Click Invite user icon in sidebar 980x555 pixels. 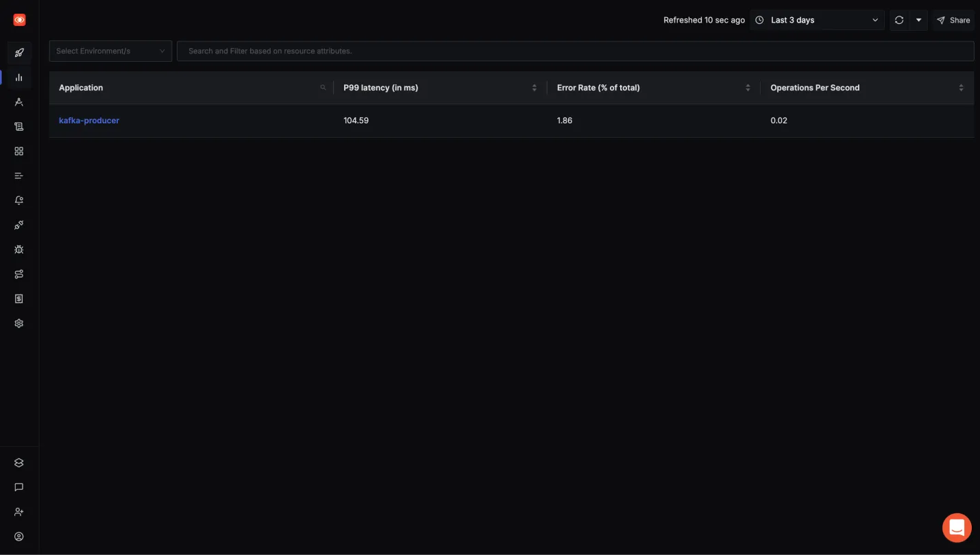pyautogui.click(x=19, y=512)
